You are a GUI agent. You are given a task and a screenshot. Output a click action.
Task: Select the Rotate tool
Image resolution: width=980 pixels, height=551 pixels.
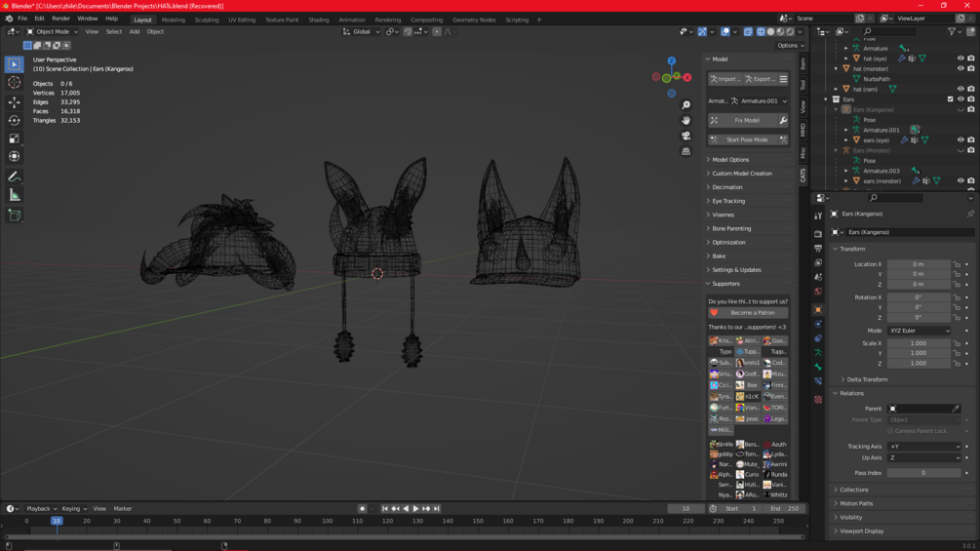pyautogui.click(x=14, y=121)
